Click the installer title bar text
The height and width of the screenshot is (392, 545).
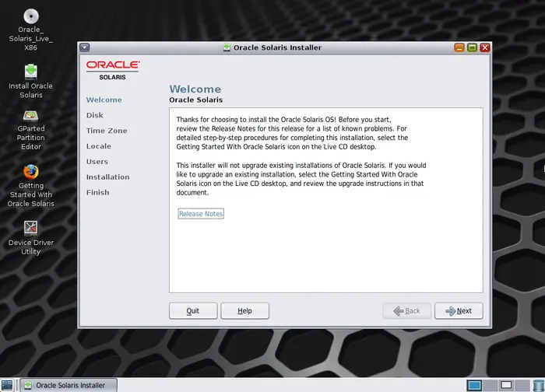point(277,47)
